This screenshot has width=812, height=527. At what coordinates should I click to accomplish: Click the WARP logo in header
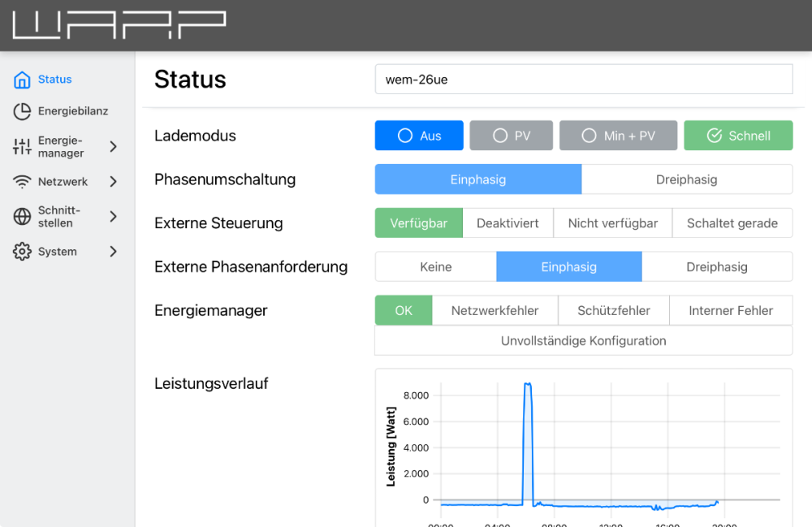click(x=119, y=25)
